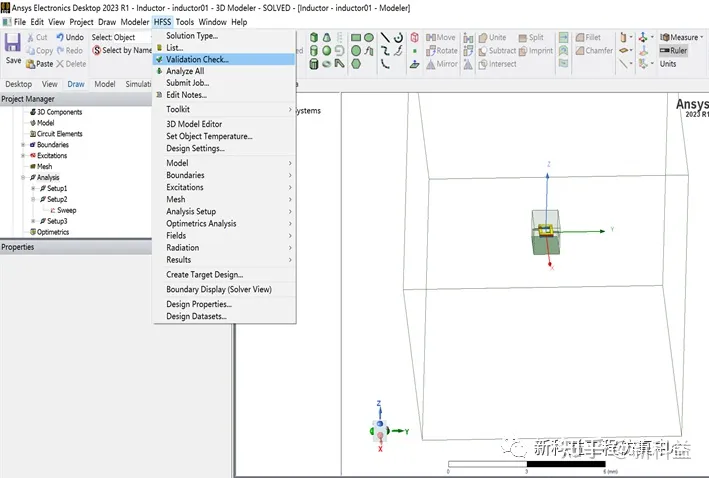Click the Cut button
Screen dimensions: 709x478
[37, 37]
